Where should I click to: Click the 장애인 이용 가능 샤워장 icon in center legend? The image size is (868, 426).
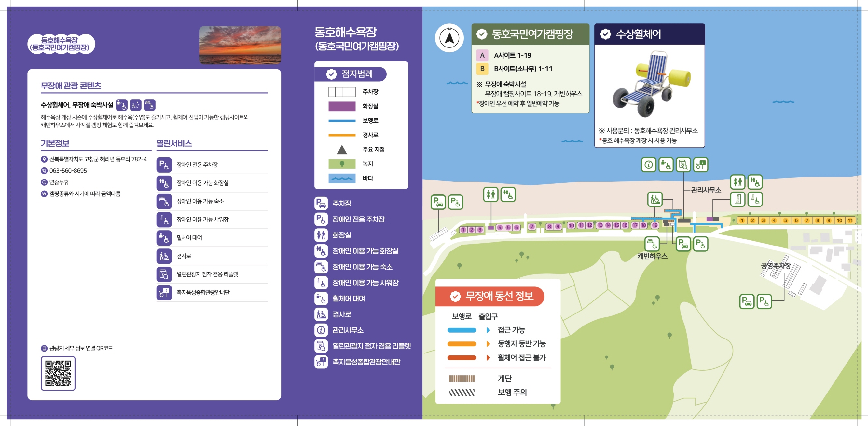point(321,283)
